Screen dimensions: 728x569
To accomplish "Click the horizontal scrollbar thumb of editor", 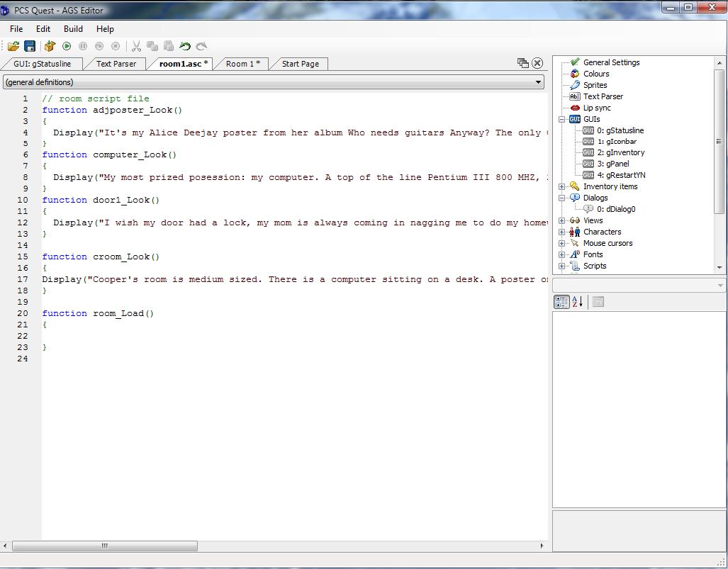I will point(104,546).
